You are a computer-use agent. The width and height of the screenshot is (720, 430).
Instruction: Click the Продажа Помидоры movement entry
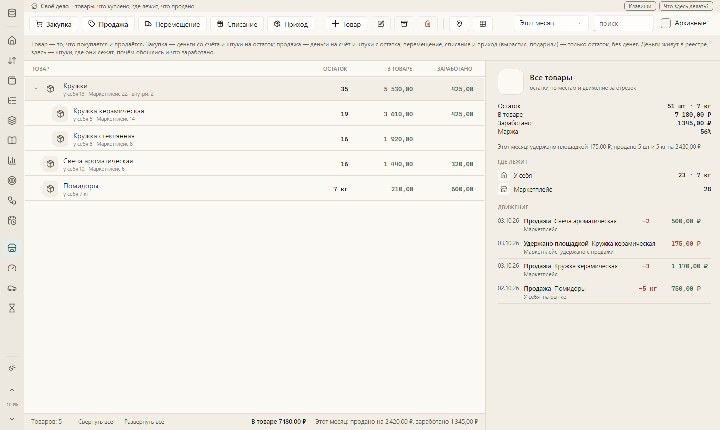click(604, 292)
